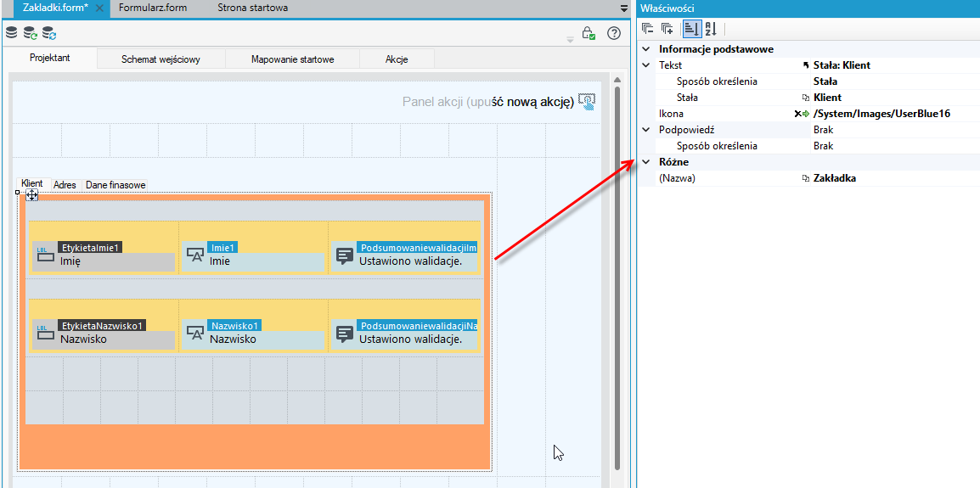
Task: Select the EtykietaImie1 label control
Action: point(104,255)
